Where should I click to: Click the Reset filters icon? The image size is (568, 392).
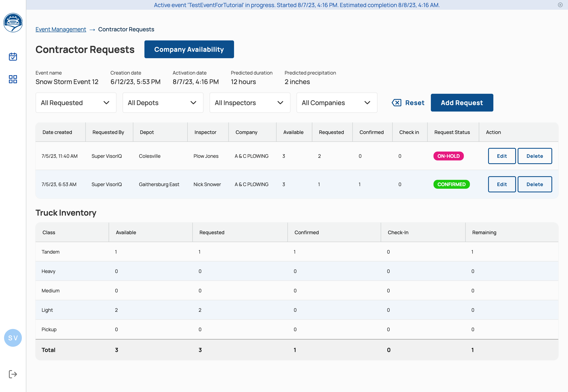(x=396, y=103)
